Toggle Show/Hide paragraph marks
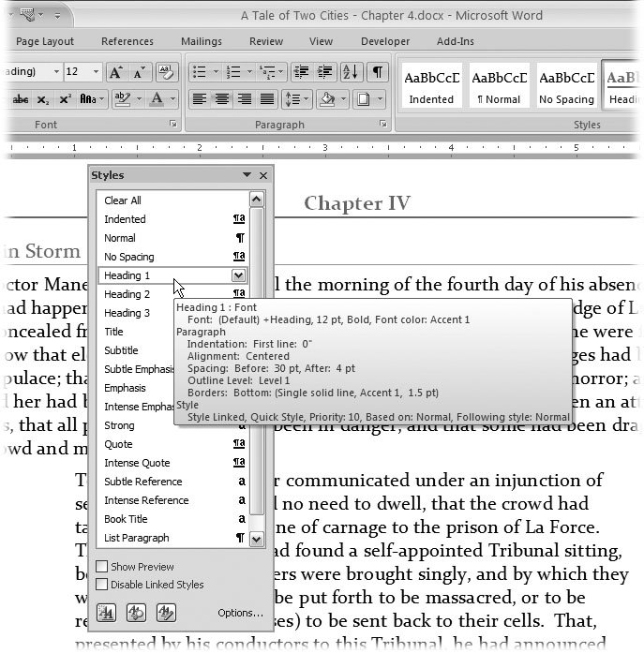Image resolution: width=644 pixels, height=653 pixels. pyautogui.click(x=378, y=72)
